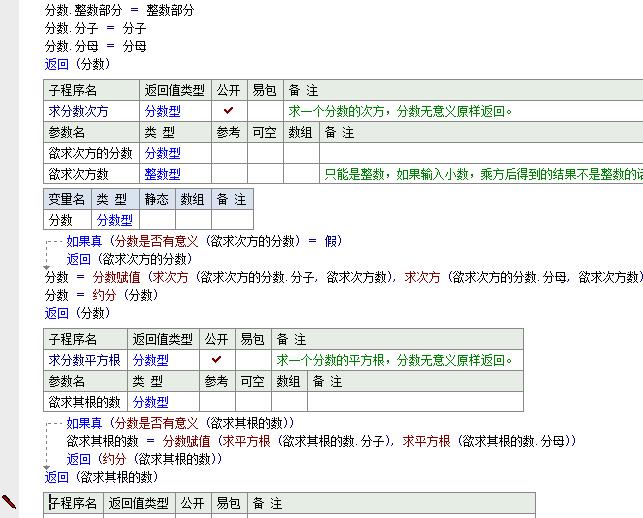Viewport: 643px width, 518px height.
Task: Click the 易包 cell of 求分数平方根
Action: click(253, 360)
